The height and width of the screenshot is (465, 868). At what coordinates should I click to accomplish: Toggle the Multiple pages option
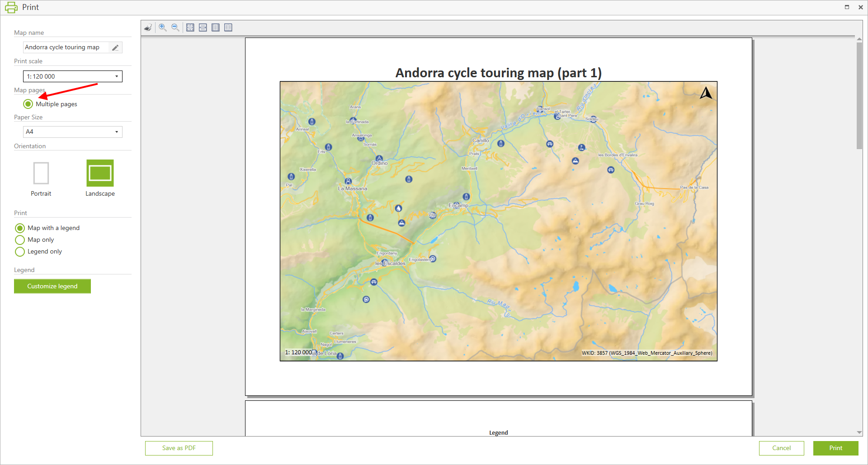point(28,104)
